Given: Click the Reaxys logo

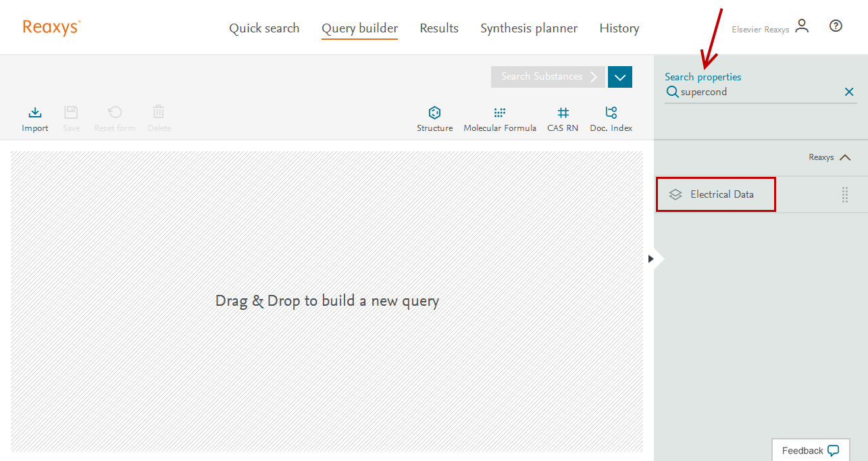Looking at the screenshot, I should [x=51, y=27].
